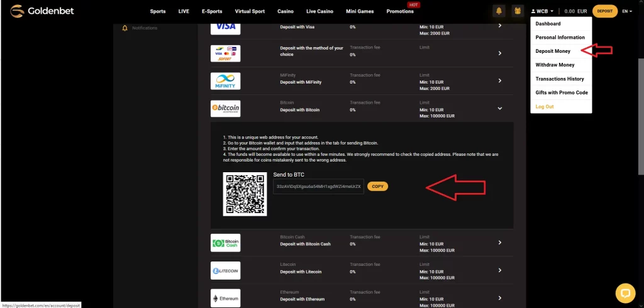The height and width of the screenshot is (308, 644).
Task: Expand the method of your choice row chevron
Action: tap(500, 53)
